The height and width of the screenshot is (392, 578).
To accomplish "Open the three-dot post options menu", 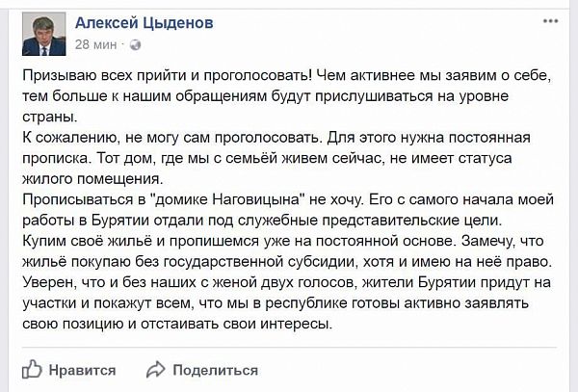I will point(550,21).
